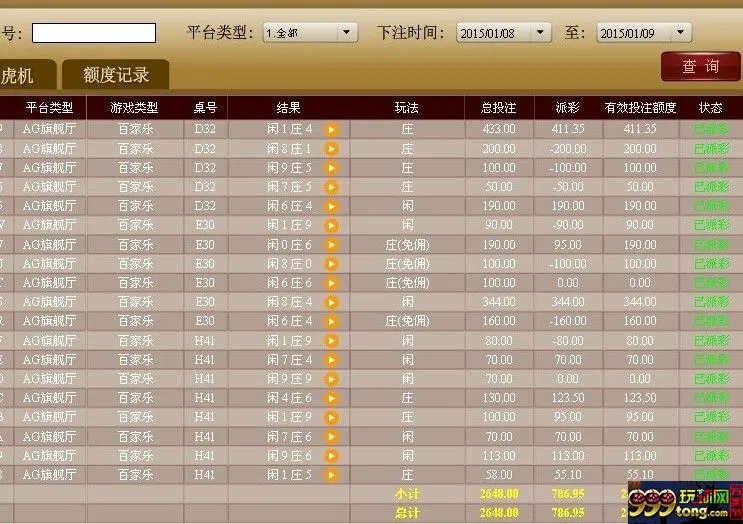
Task: Play replay for E30 result 闲0庄6
Action: tap(332, 245)
